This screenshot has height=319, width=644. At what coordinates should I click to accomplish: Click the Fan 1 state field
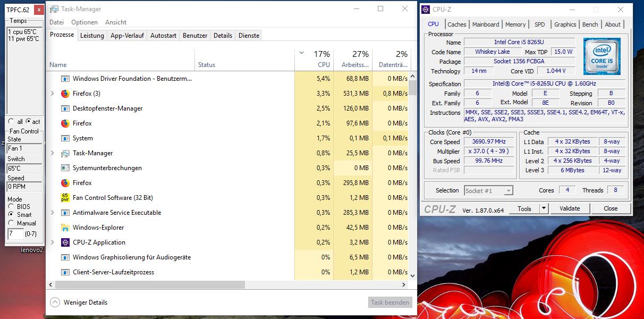click(24, 148)
